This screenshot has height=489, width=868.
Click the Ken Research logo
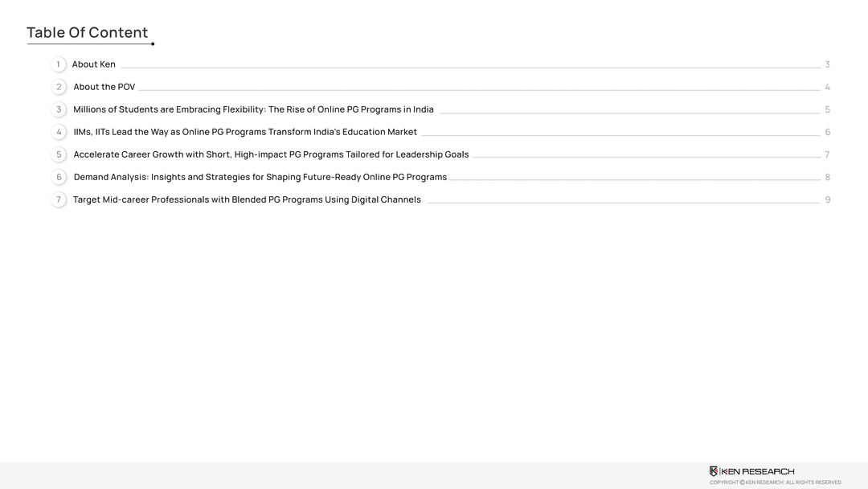coord(751,471)
